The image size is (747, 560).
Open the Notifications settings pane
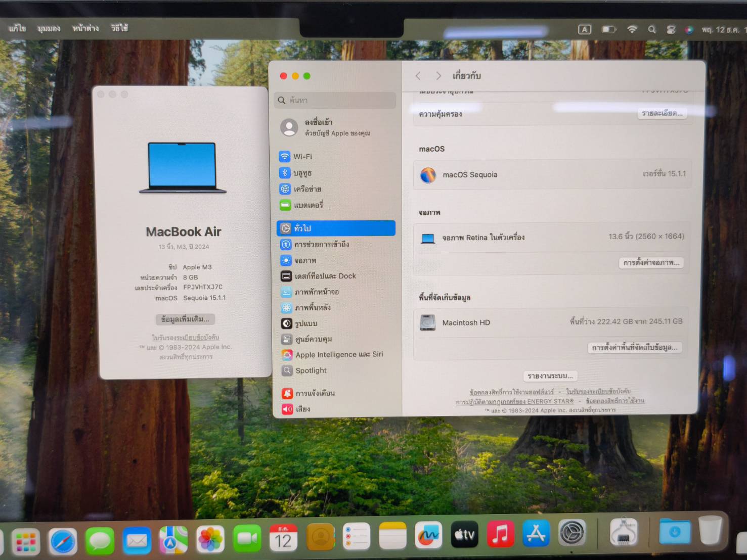pyautogui.click(x=315, y=393)
